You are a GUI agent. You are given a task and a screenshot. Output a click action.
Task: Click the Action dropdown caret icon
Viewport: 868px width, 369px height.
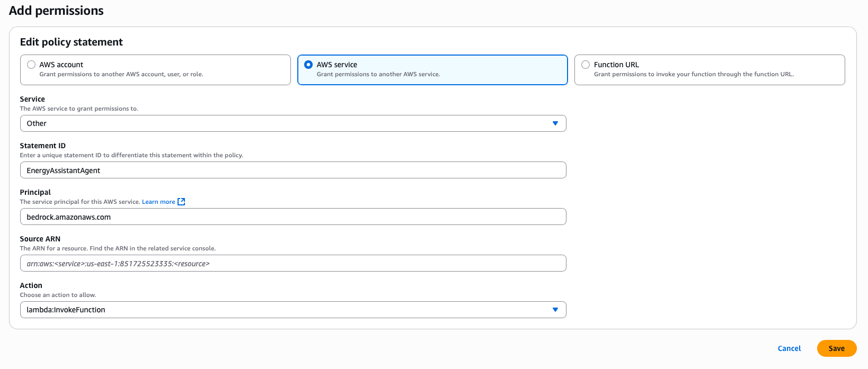pos(555,310)
